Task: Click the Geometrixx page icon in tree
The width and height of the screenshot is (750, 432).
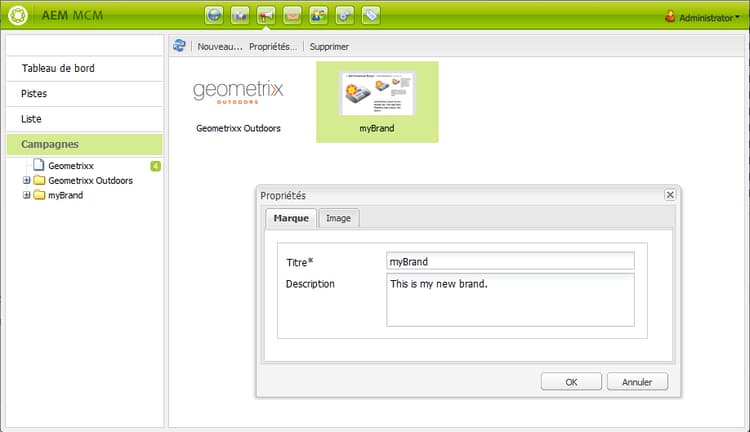Action: click(x=39, y=165)
